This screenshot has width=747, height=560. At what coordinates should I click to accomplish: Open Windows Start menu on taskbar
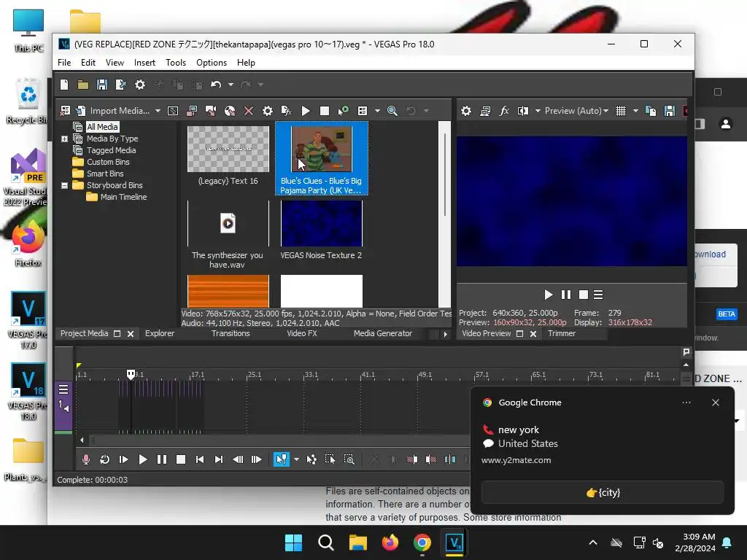click(293, 542)
